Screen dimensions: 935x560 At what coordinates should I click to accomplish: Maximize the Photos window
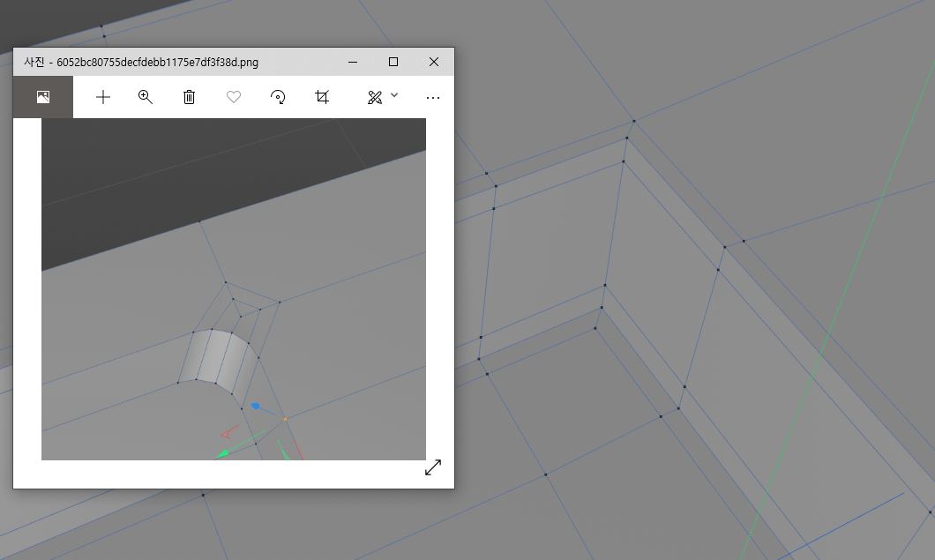tap(393, 62)
